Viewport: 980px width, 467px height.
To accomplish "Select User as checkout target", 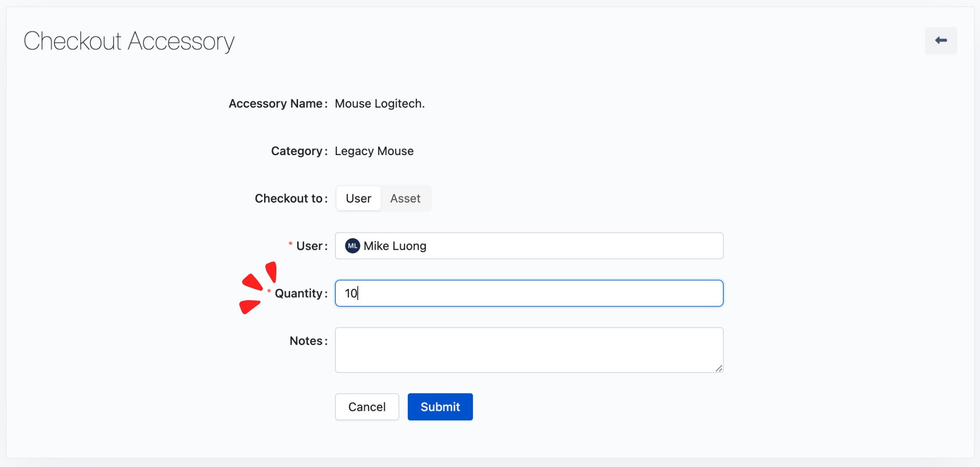I will [x=358, y=199].
